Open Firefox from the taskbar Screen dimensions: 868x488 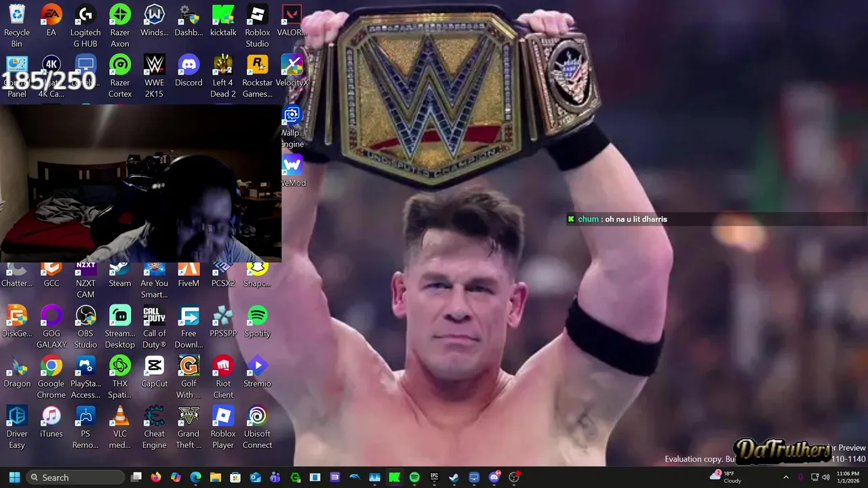click(x=156, y=477)
